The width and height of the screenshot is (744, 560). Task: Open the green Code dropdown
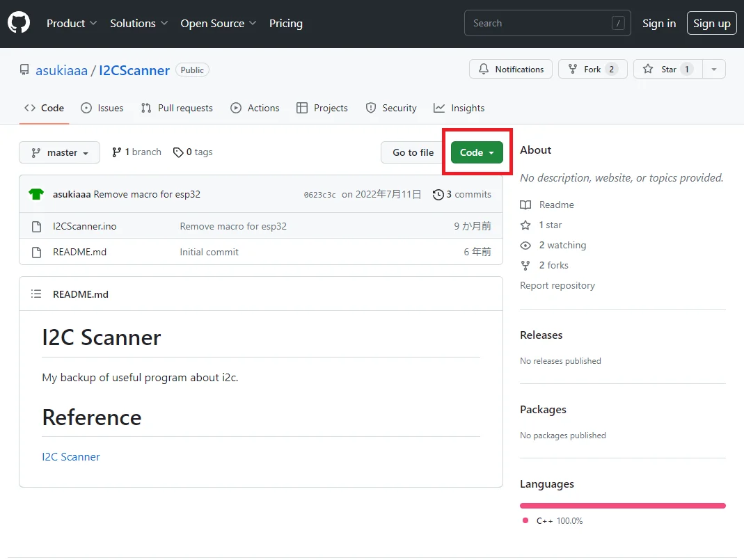pyautogui.click(x=477, y=152)
